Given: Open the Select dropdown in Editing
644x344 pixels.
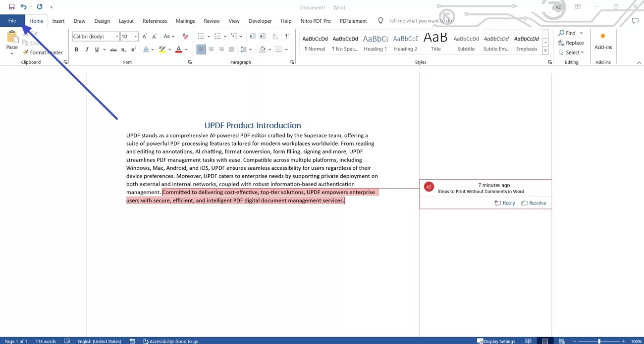Looking at the screenshot, I should pos(571,52).
